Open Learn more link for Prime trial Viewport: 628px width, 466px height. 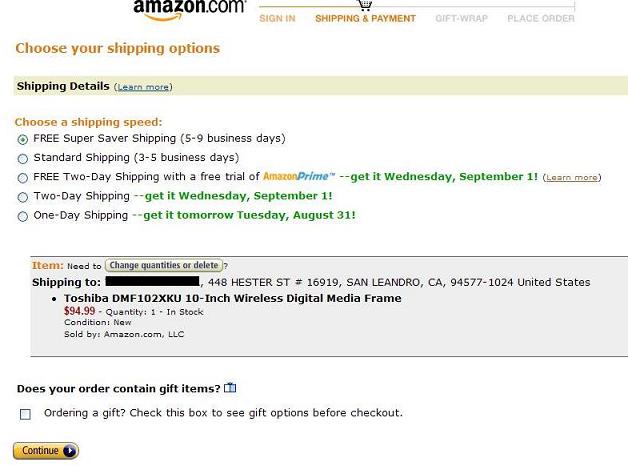(572, 177)
